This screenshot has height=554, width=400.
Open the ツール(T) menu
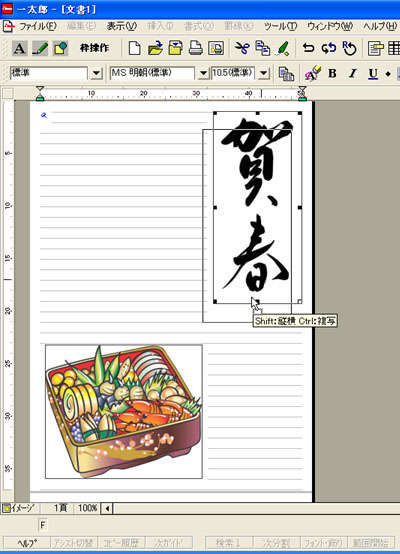[280, 26]
